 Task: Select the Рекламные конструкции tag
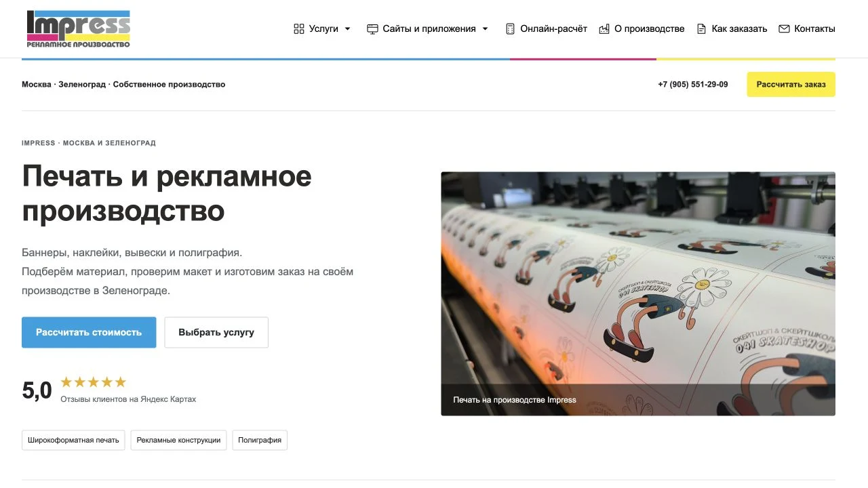[178, 440]
